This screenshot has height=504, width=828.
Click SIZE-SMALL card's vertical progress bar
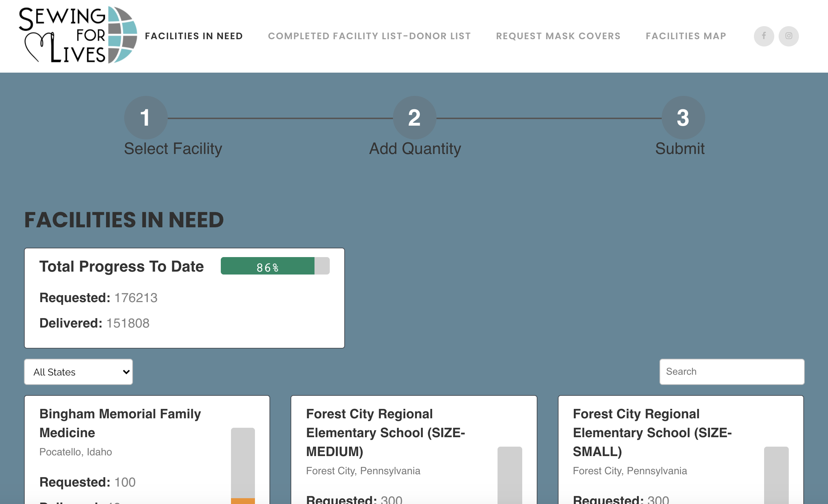click(x=776, y=475)
